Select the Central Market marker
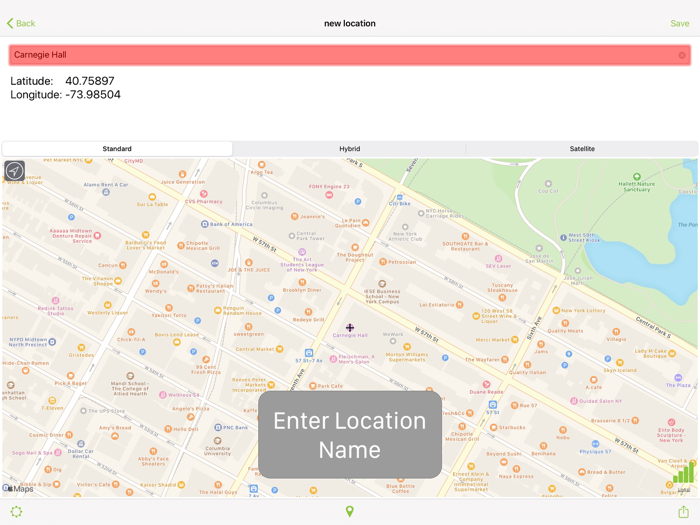Screen dimensions: 700x525 pyautogui.click(x=279, y=349)
